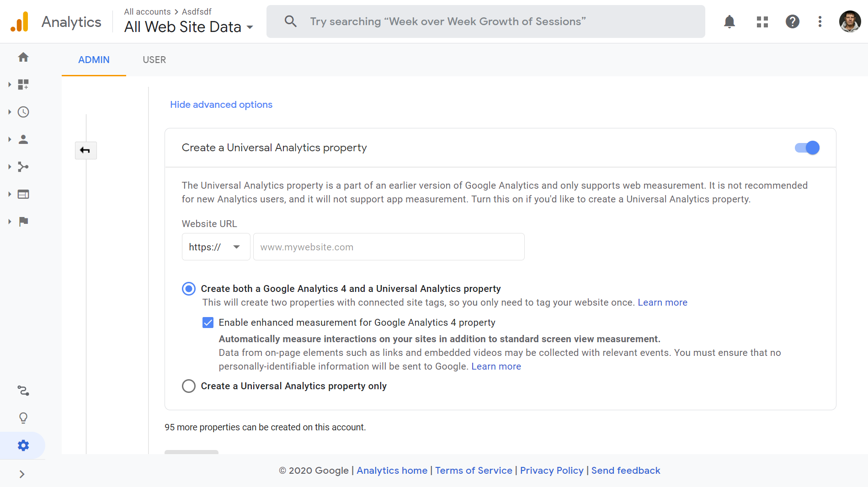The image size is (868, 487).
Task: Open the notifications bell
Action: 730,21
